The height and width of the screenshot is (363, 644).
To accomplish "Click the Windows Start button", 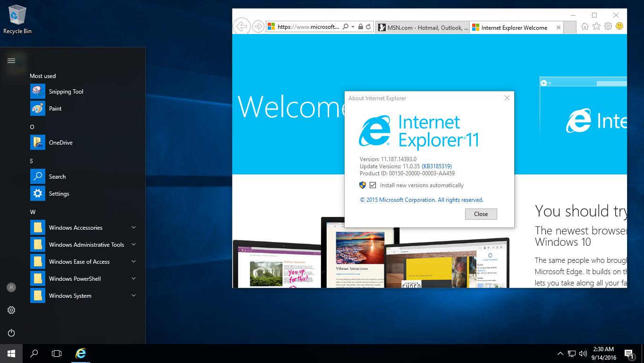I will (11, 353).
